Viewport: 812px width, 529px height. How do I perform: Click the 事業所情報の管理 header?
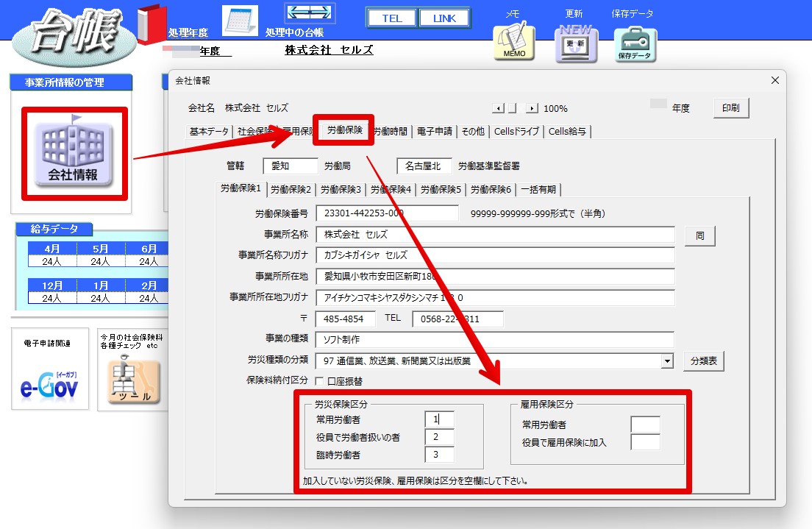tap(71, 82)
